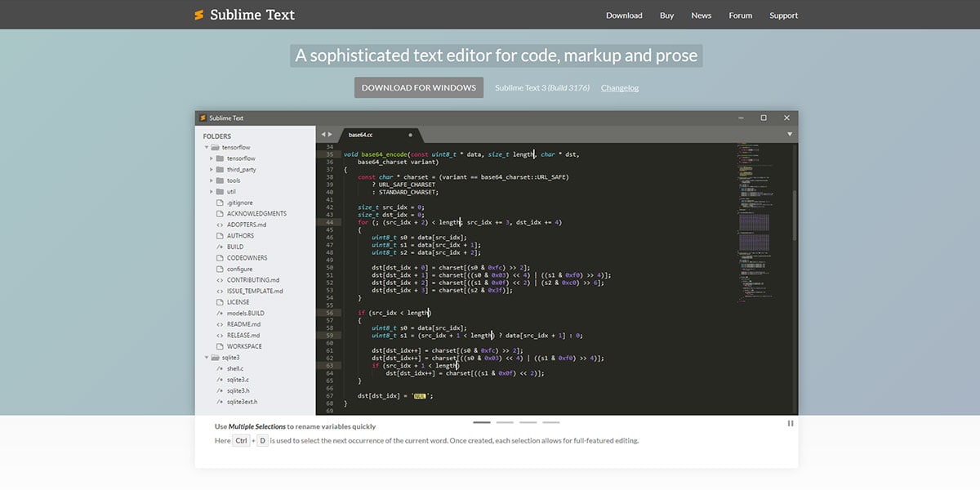Select the base64.cc tab

(x=361, y=134)
